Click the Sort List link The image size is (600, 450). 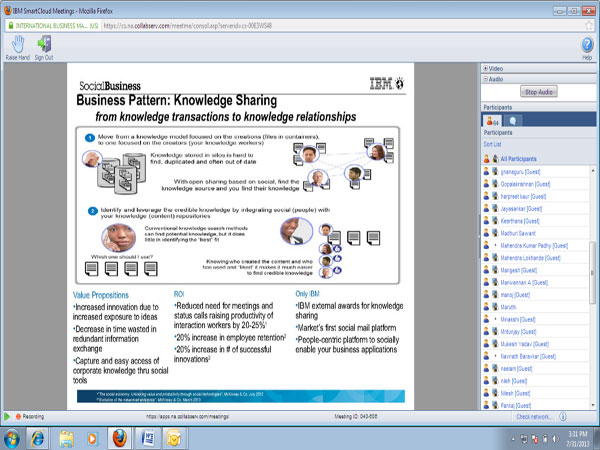pyautogui.click(x=492, y=144)
